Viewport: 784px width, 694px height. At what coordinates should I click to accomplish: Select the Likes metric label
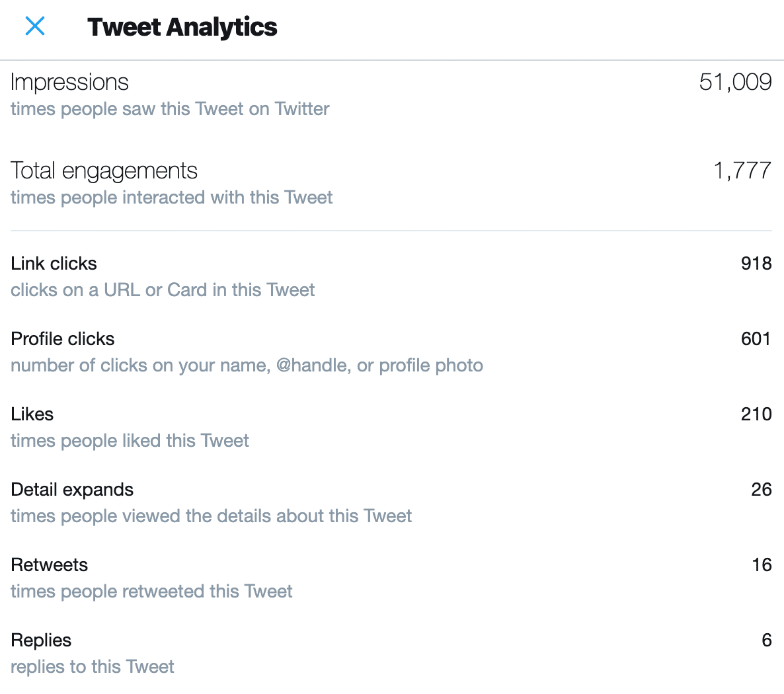pos(32,414)
